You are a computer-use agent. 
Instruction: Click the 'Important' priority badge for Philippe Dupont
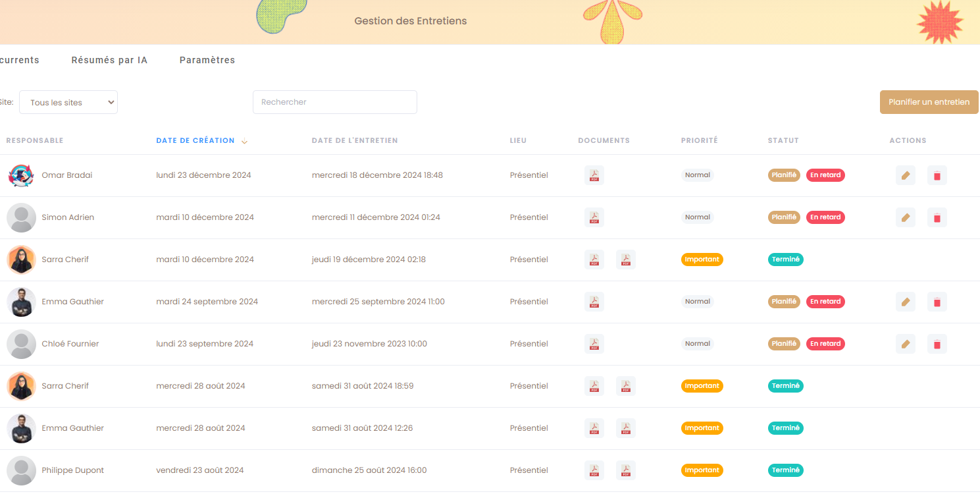coord(702,470)
